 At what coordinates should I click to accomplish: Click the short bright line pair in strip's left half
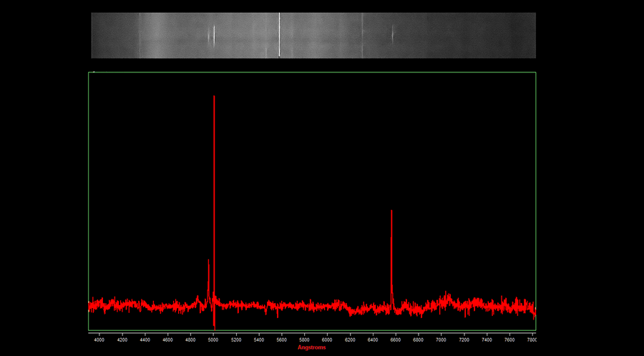tap(213, 35)
